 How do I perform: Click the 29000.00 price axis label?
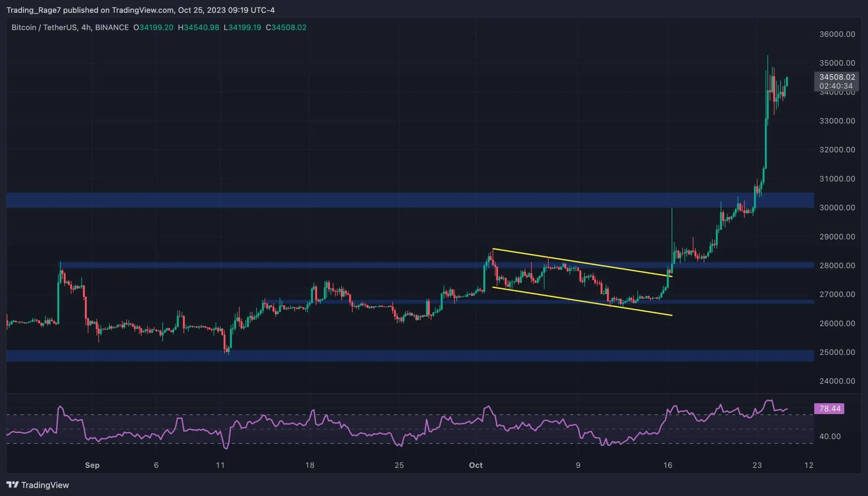pos(837,237)
